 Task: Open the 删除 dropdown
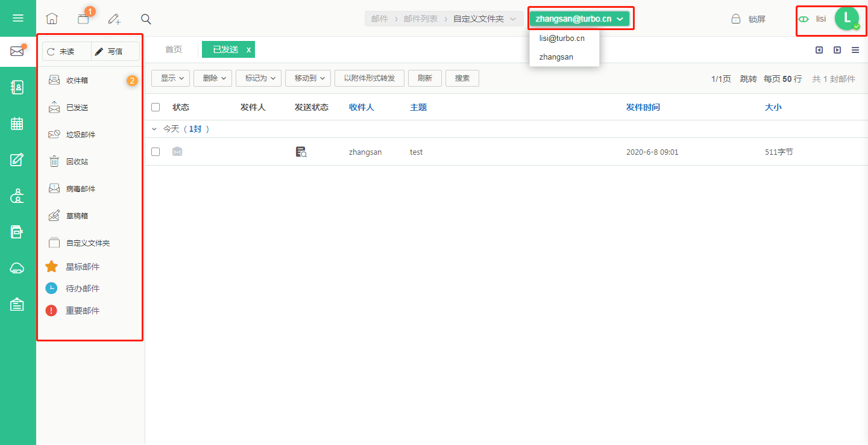click(x=212, y=78)
